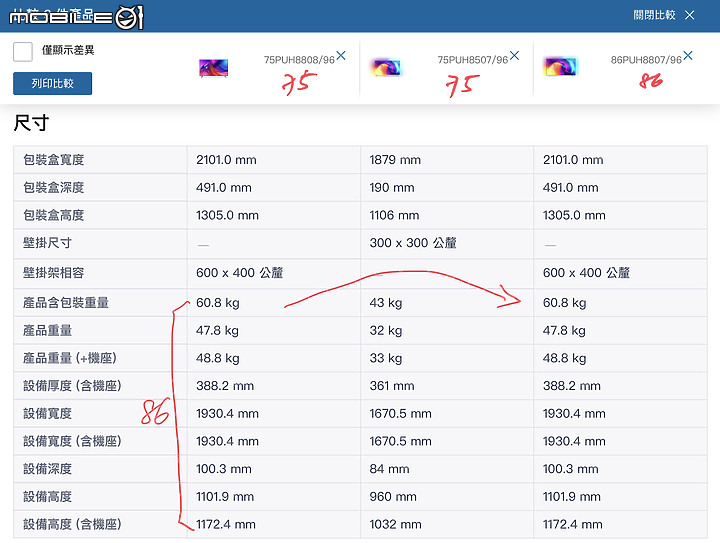Remove 86PUH8807/96 from the comparison
The width and height of the screenshot is (720, 543).
pyautogui.click(x=687, y=56)
